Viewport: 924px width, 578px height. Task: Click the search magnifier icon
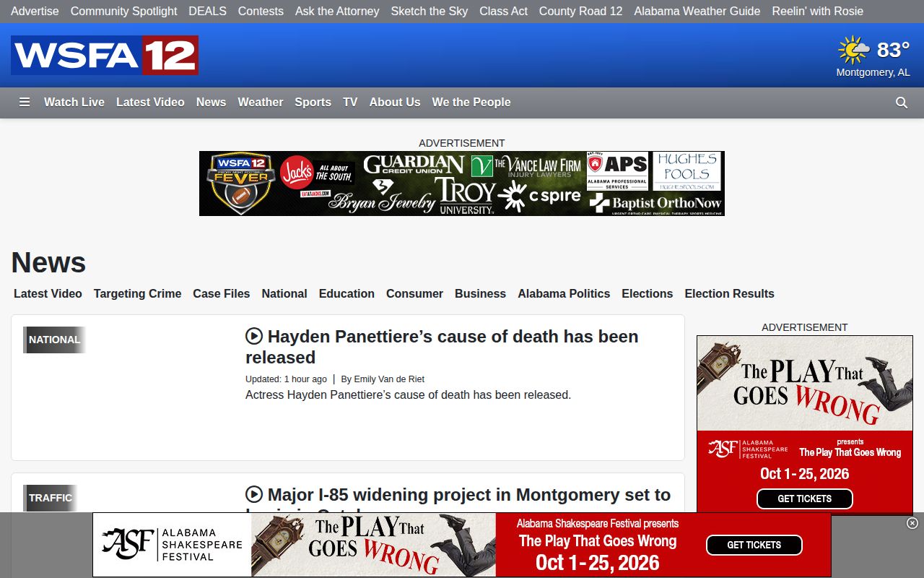(x=902, y=103)
